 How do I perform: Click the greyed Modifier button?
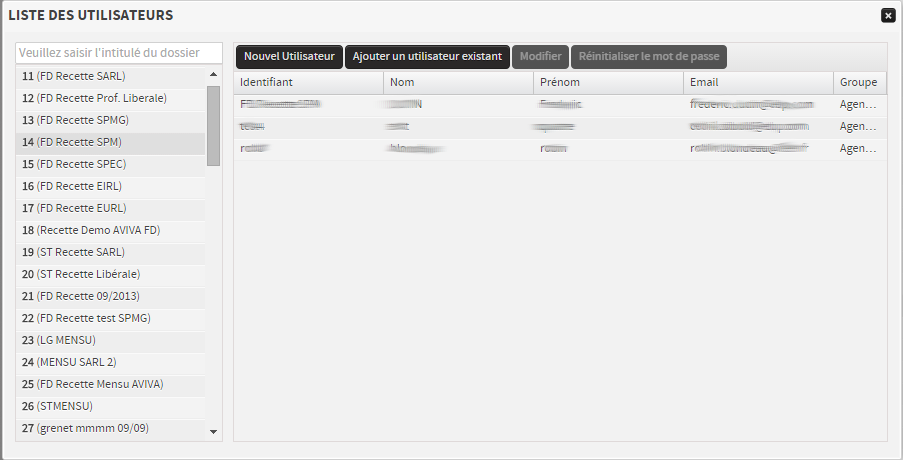pyautogui.click(x=540, y=56)
